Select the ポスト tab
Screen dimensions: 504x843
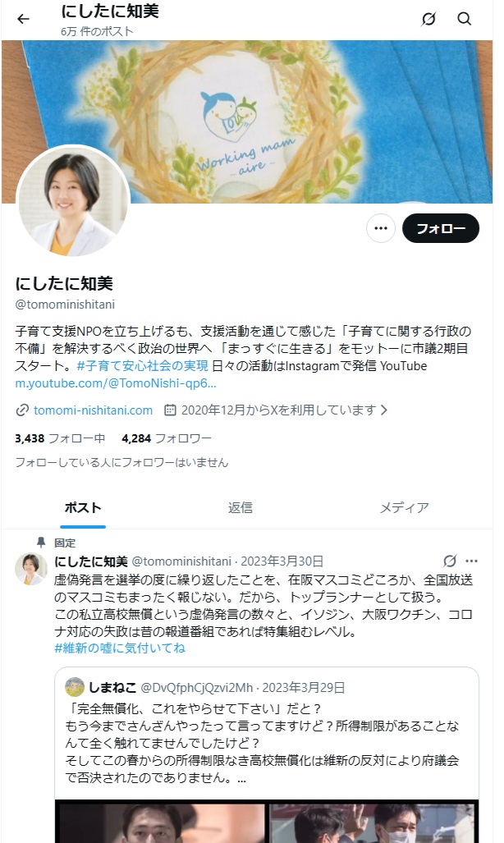click(83, 507)
